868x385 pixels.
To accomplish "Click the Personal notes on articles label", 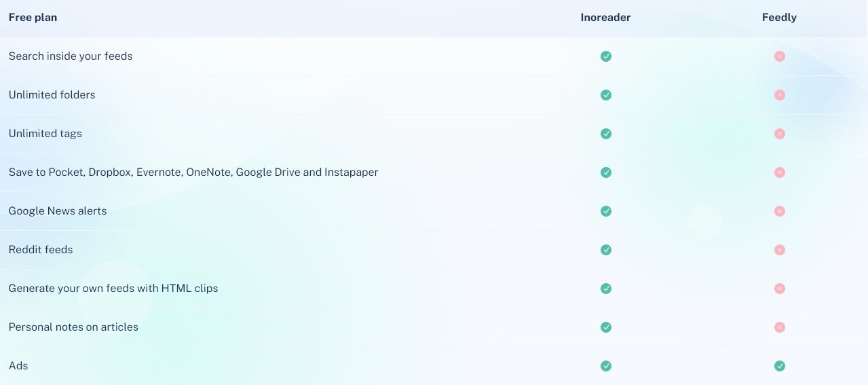I will click(x=73, y=327).
